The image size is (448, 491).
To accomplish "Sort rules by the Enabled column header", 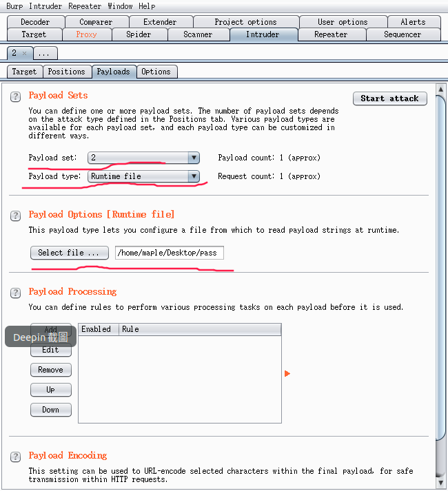I will 98,329.
